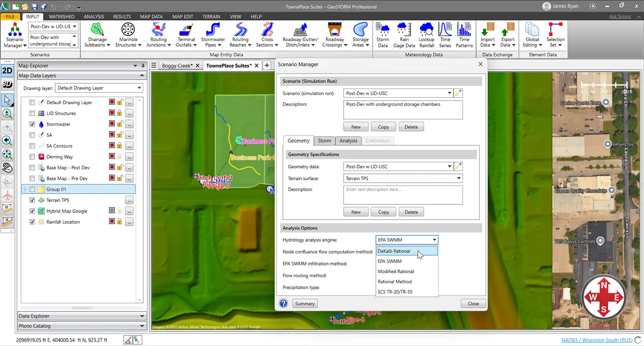Open the WATERSHED ribbon tab
This screenshot has height=346, width=644.
[62, 16]
